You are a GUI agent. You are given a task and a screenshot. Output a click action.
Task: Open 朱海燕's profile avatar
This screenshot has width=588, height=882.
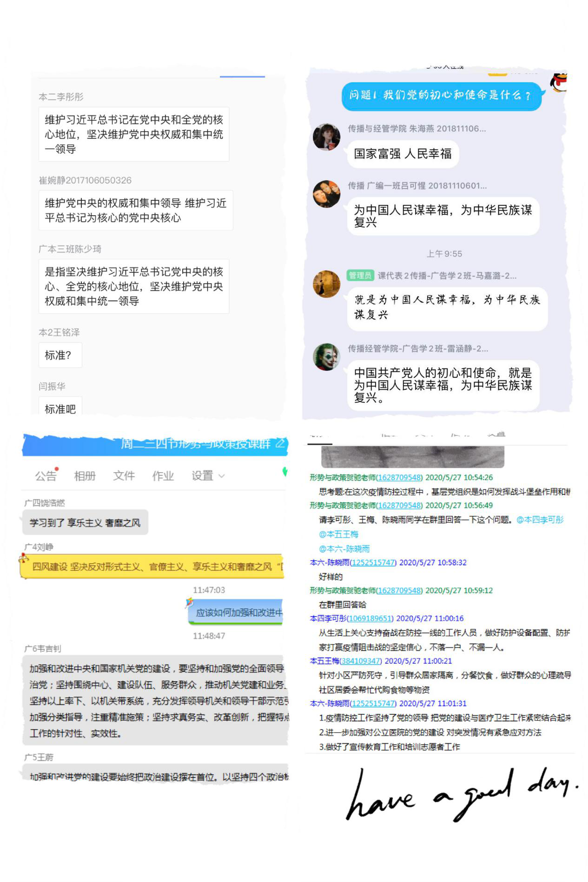(326, 137)
